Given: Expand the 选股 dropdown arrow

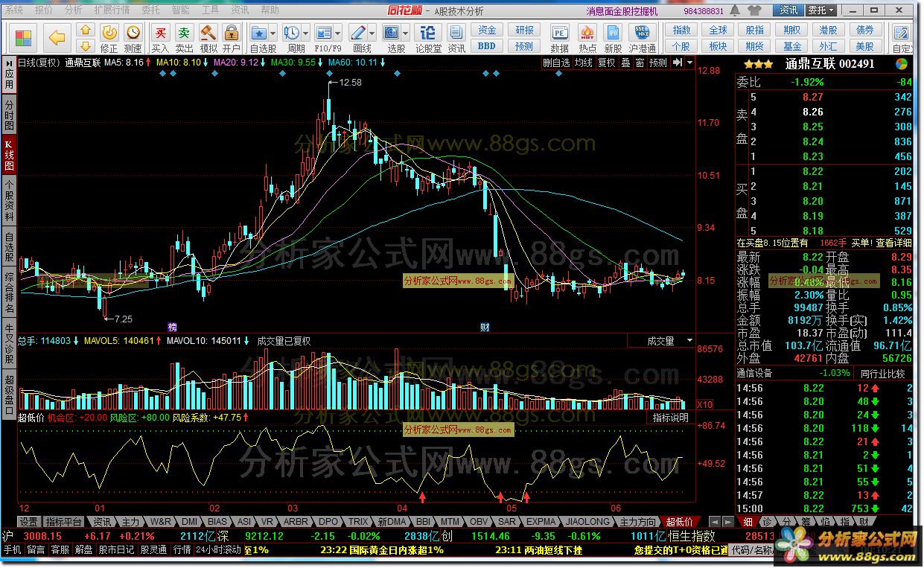Looking at the screenshot, I should (405, 33).
